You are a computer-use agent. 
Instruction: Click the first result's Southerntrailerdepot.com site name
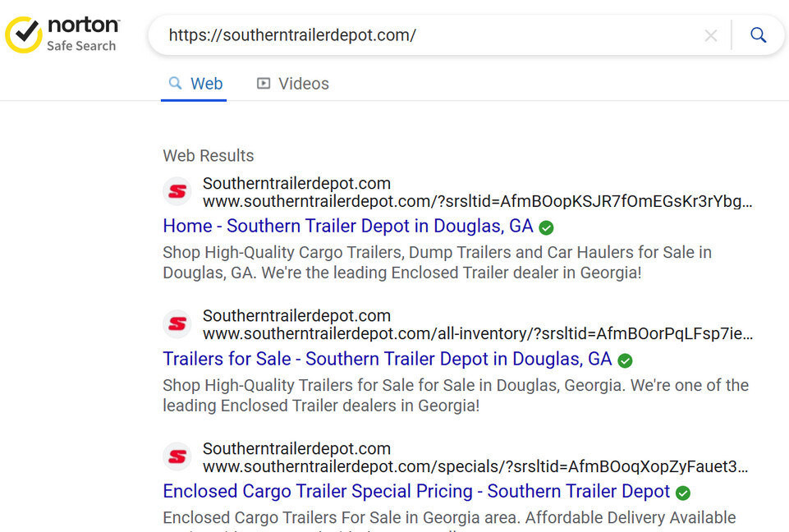point(296,183)
